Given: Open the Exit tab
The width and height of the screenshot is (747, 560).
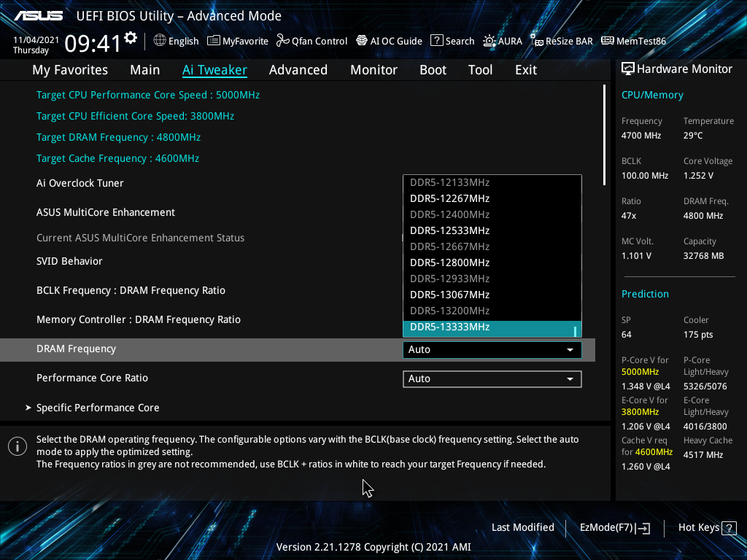Looking at the screenshot, I should 526,70.
